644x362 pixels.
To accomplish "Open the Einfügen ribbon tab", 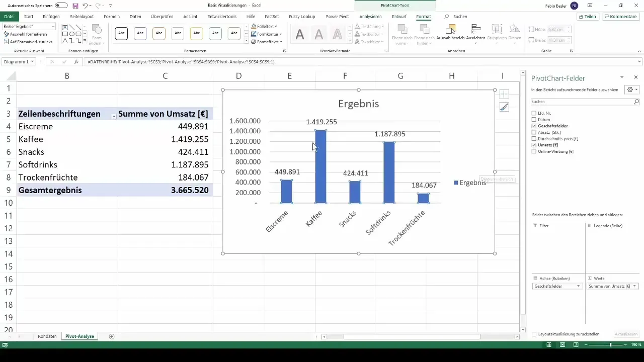I will pyautogui.click(x=51, y=17).
